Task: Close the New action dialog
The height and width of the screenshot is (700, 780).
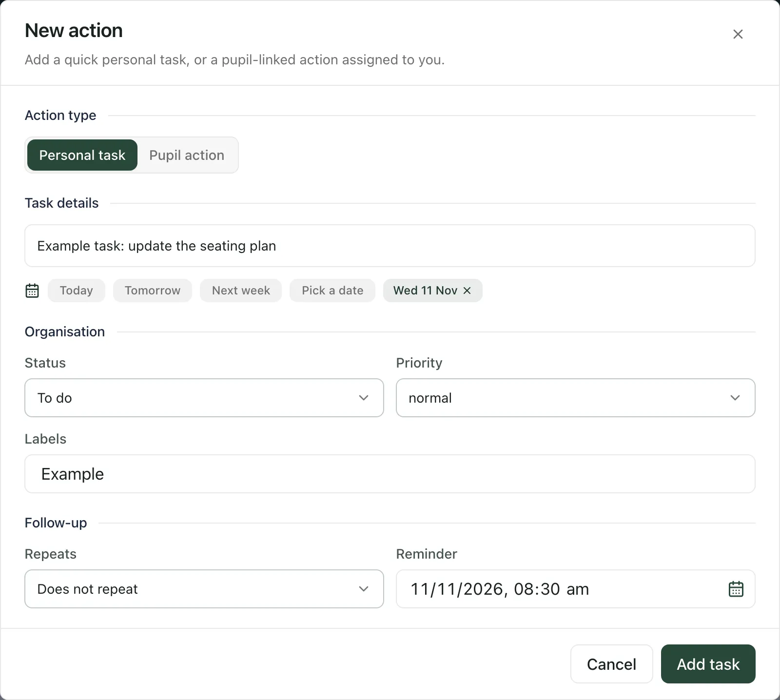Action: [738, 34]
